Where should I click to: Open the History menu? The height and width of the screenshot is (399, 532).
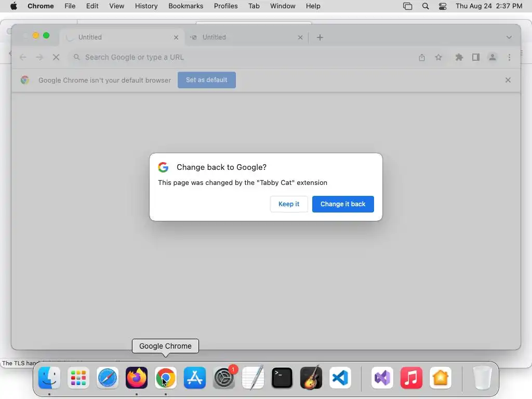pyautogui.click(x=146, y=6)
